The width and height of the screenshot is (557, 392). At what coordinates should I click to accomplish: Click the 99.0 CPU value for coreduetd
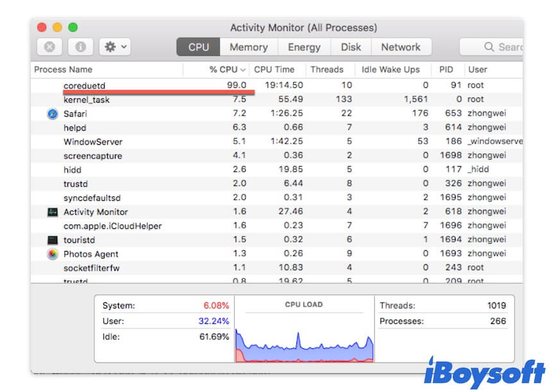pos(237,85)
